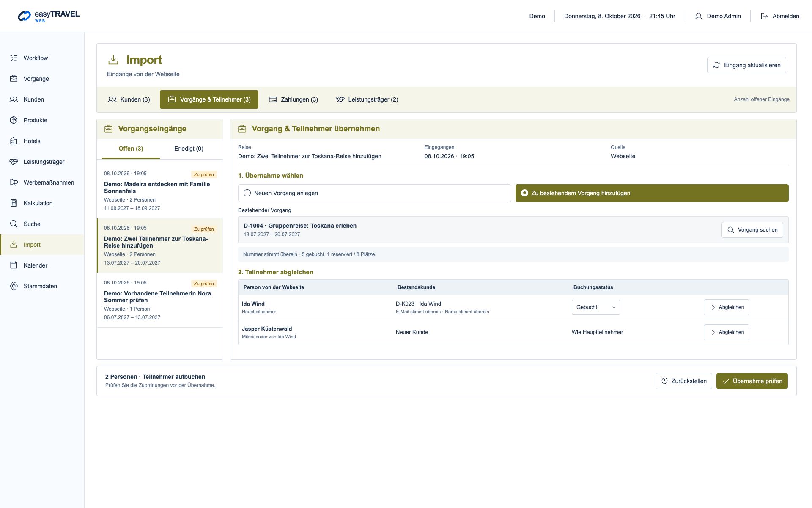Select 'Neuen Vorgang anlegen' radio option
This screenshot has width=812, height=508.
[374, 193]
